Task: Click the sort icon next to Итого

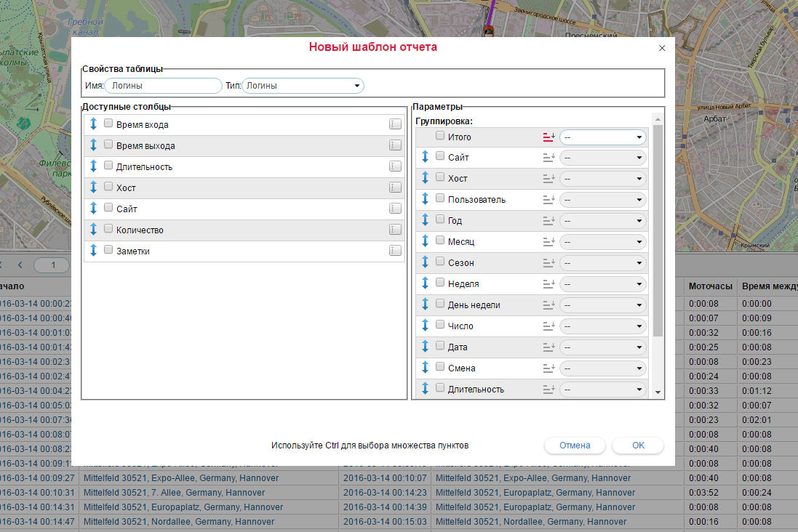Action: click(x=548, y=137)
